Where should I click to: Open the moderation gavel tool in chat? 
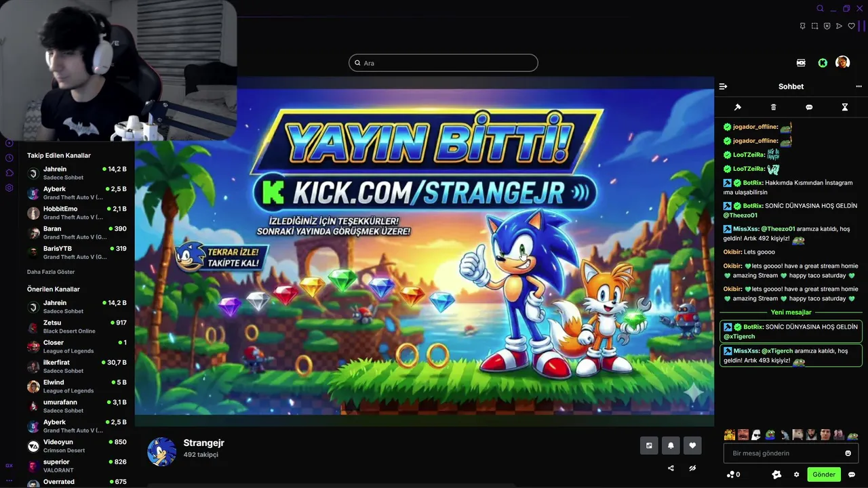coord(738,107)
